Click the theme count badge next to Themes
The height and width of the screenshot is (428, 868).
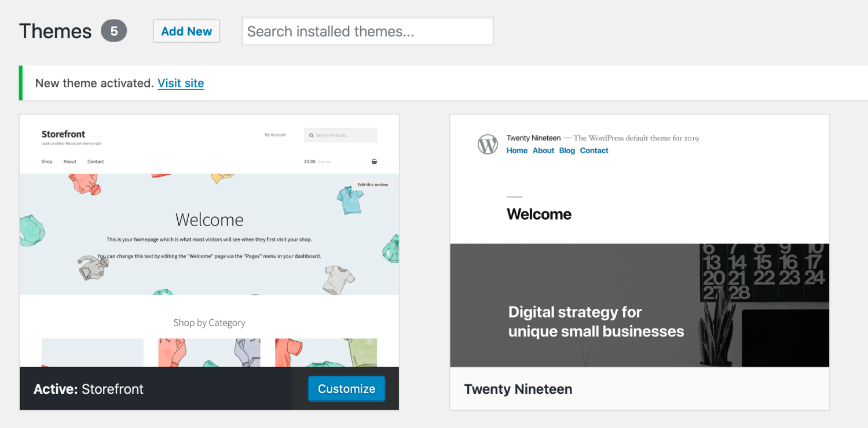113,31
